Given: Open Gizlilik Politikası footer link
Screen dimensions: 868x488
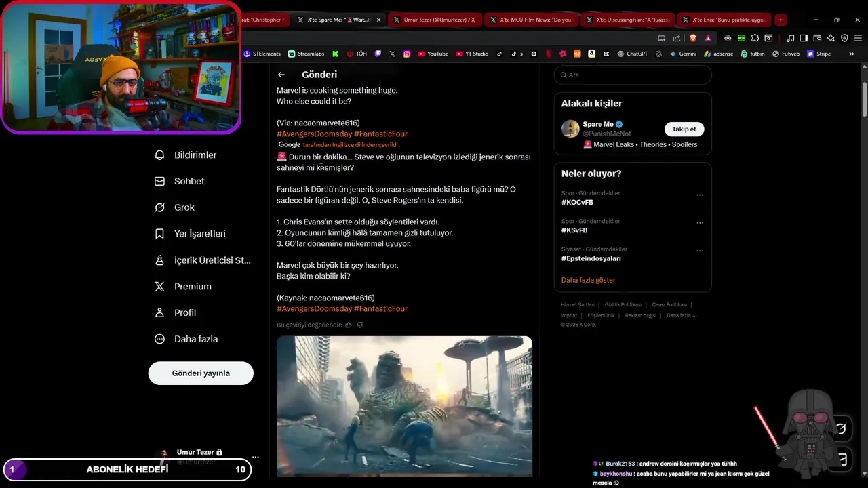Looking at the screenshot, I should point(623,305).
